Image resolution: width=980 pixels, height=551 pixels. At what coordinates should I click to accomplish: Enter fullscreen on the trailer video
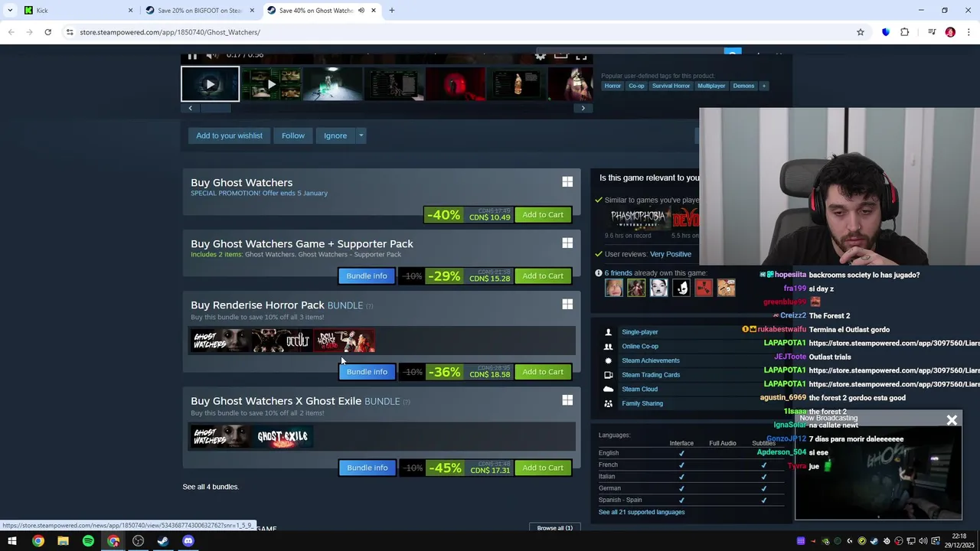pos(581,56)
